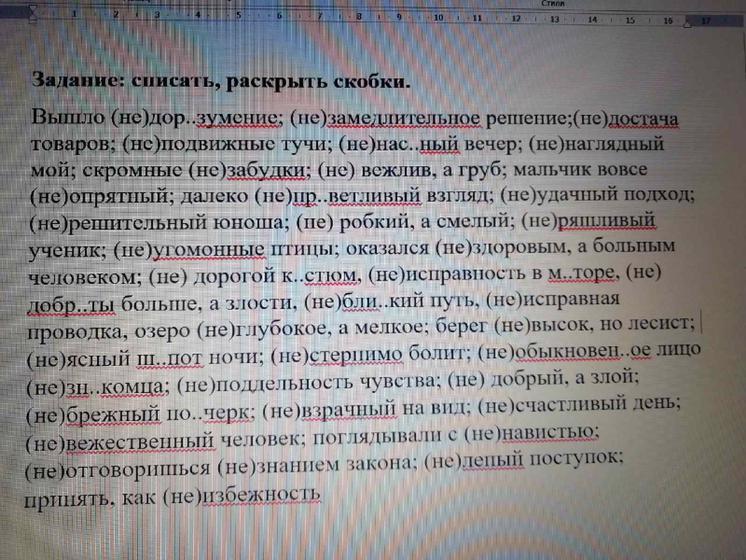Image resolution: width=746 pixels, height=560 pixels.
Task: Click the word "тучи"
Action: click(x=304, y=144)
